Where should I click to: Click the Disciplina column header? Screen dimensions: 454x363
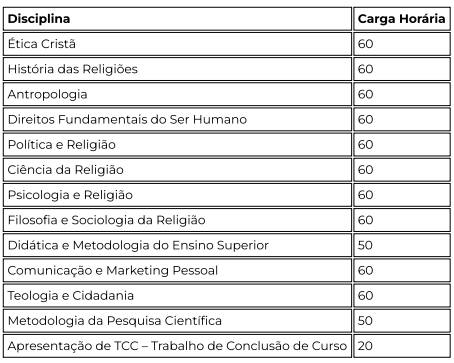click(177, 19)
